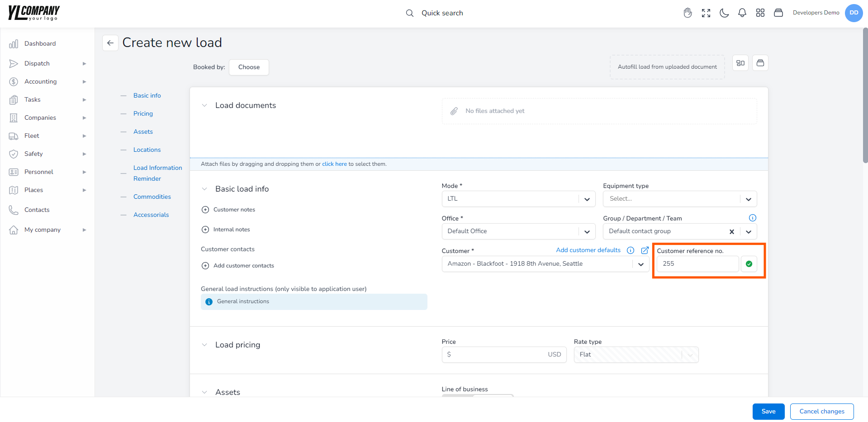
Task: Click Choose booked by button
Action: [x=249, y=67]
